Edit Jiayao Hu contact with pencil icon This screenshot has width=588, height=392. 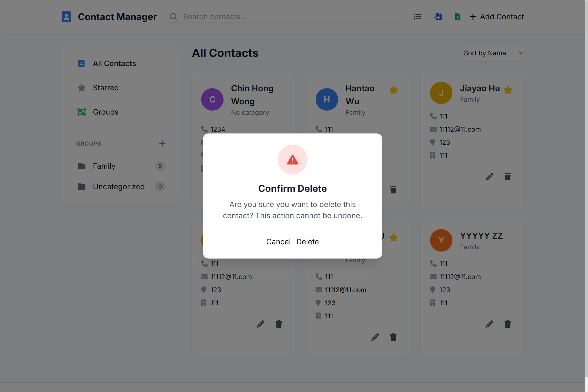coord(489,177)
